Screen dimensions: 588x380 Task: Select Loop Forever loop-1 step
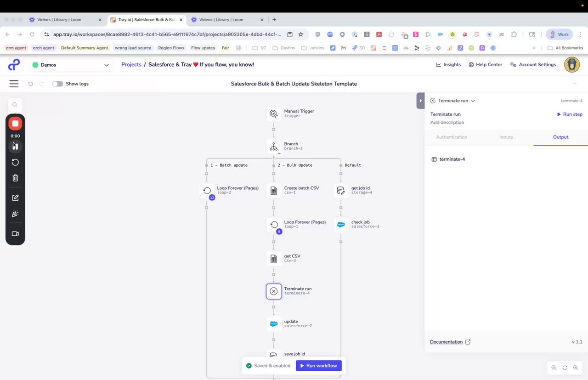[274, 224]
